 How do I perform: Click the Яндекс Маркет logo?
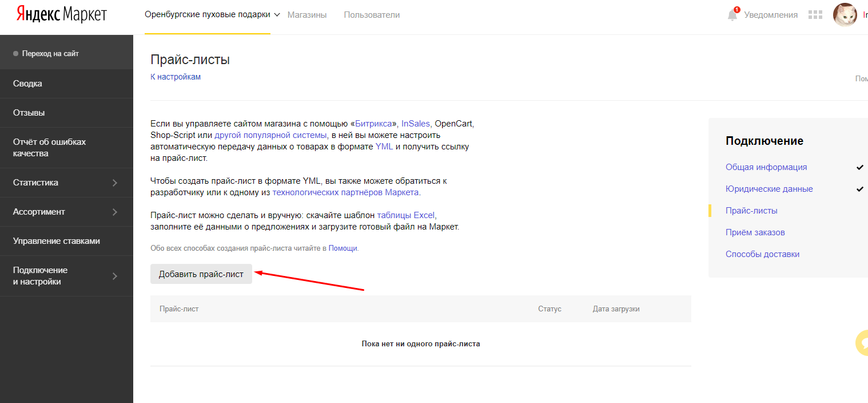pos(62,15)
